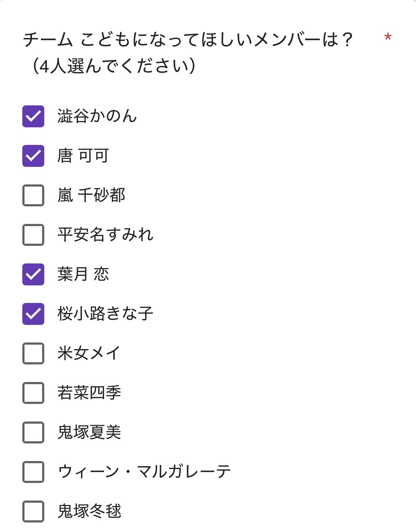Image resolution: width=416 pixels, height=532 pixels.
Task: Click the （4人選んでください） instruction text
Action: point(113,67)
